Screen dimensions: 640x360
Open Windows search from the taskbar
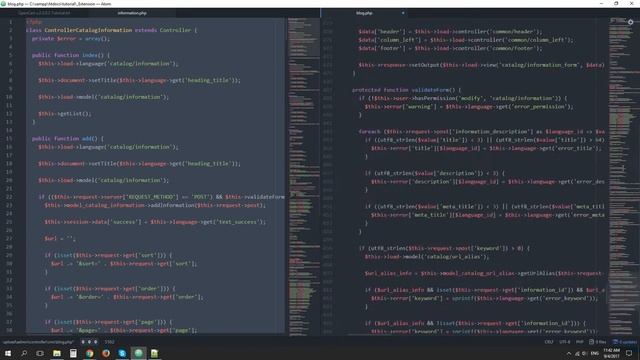24,353
